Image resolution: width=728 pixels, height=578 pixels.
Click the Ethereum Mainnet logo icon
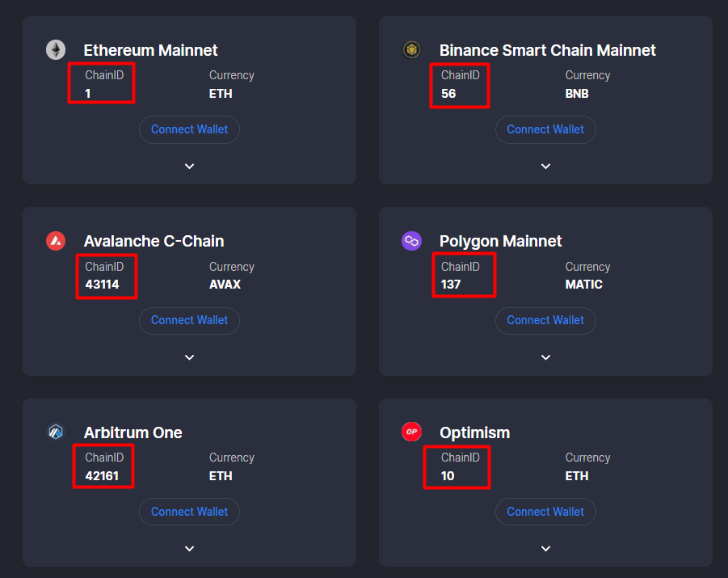pyautogui.click(x=56, y=49)
